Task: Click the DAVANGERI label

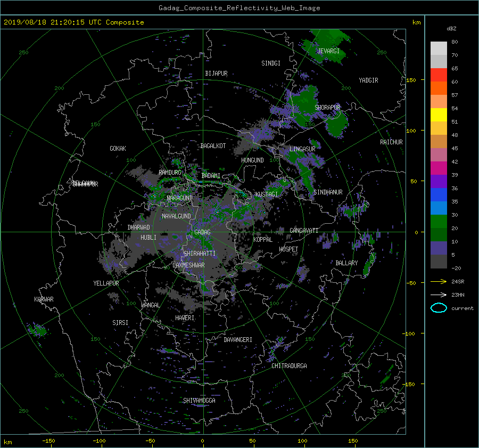Action: pos(238,340)
